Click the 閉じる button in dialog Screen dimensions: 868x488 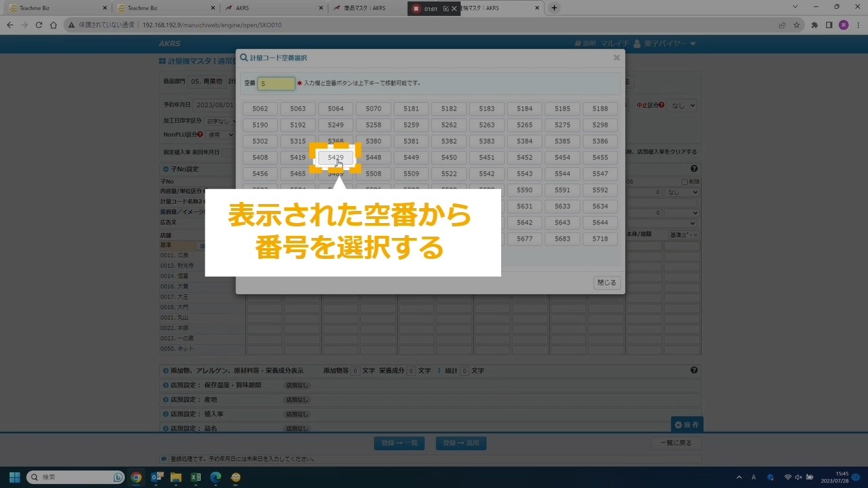[606, 283]
